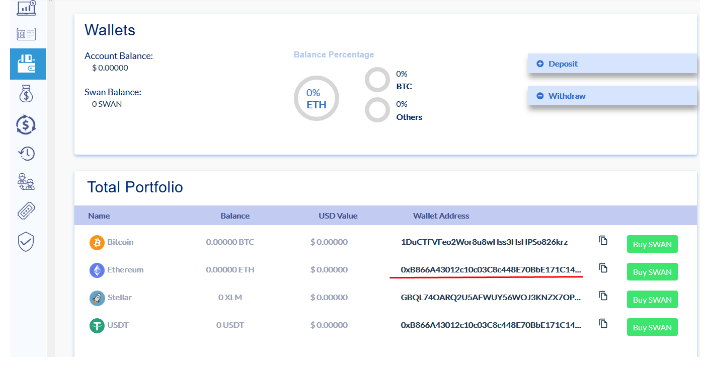The width and height of the screenshot is (705, 366).
Task: Click the Bitcoin coin logo
Action: pos(97,242)
